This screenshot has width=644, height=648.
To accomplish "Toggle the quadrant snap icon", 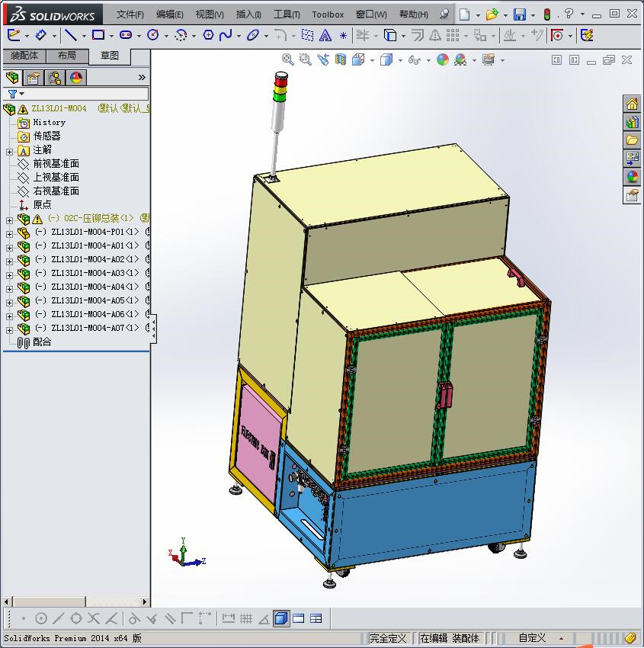I will click(x=76, y=619).
